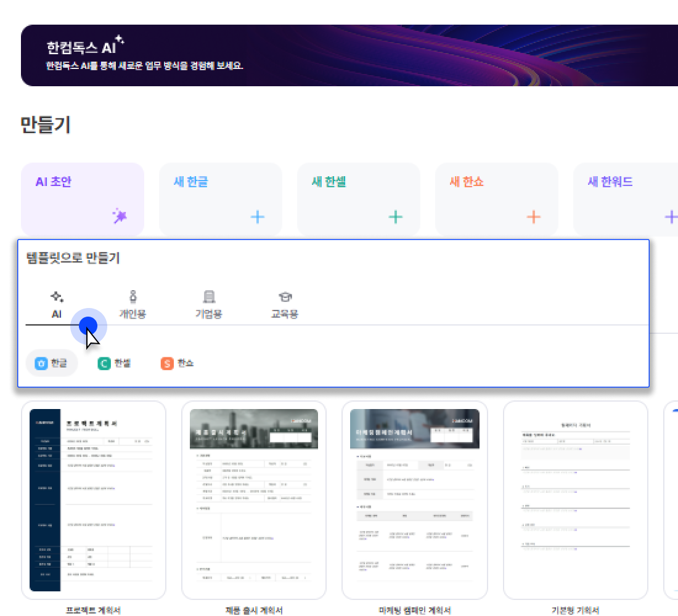This screenshot has width=678, height=616.
Task: Click the building icon above 기업용
Action: coord(209,296)
